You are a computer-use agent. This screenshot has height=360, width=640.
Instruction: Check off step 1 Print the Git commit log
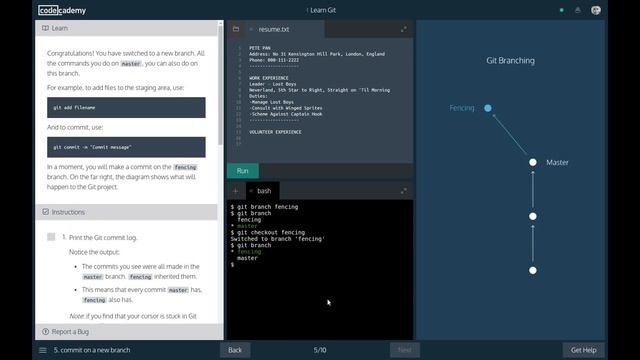51,237
